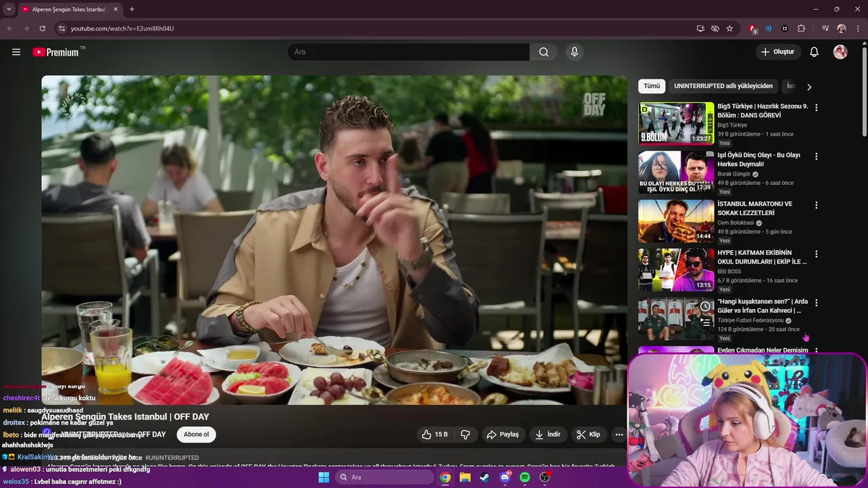Open the YouTube hamburger guide menu
The height and width of the screenshot is (488, 868).
pyautogui.click(x=16, y=52)
